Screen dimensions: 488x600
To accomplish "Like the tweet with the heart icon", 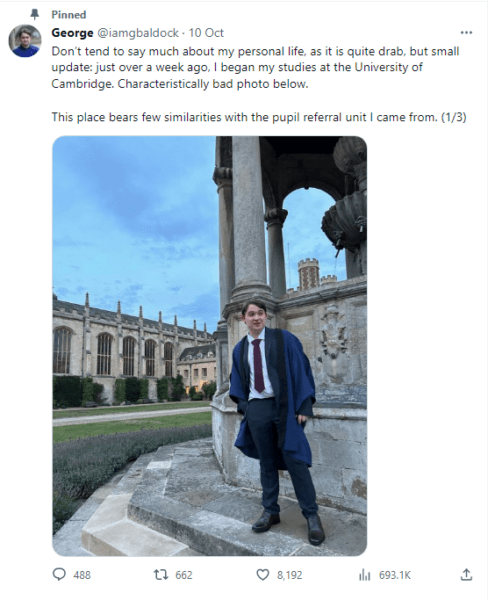I will [x=263, y=574].
